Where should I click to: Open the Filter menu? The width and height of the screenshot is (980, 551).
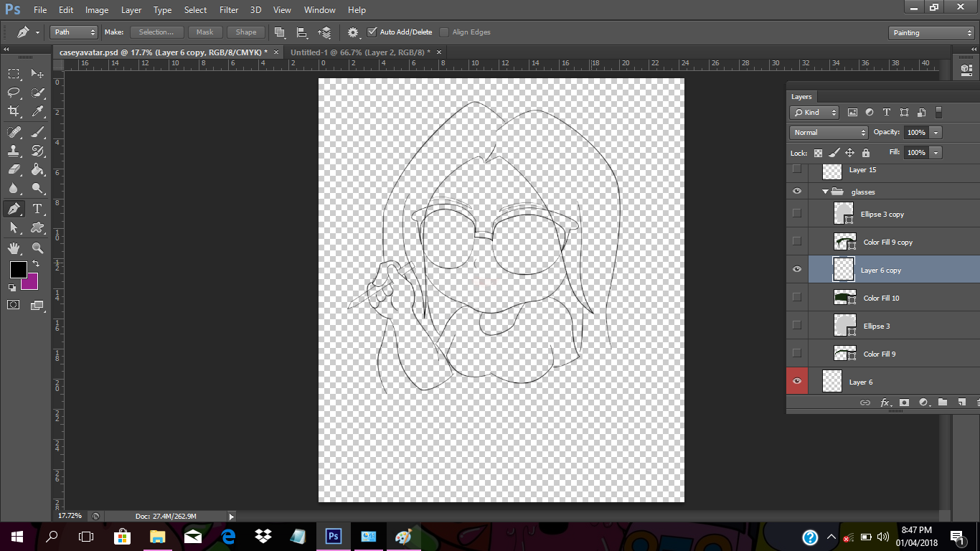(229, 10)
